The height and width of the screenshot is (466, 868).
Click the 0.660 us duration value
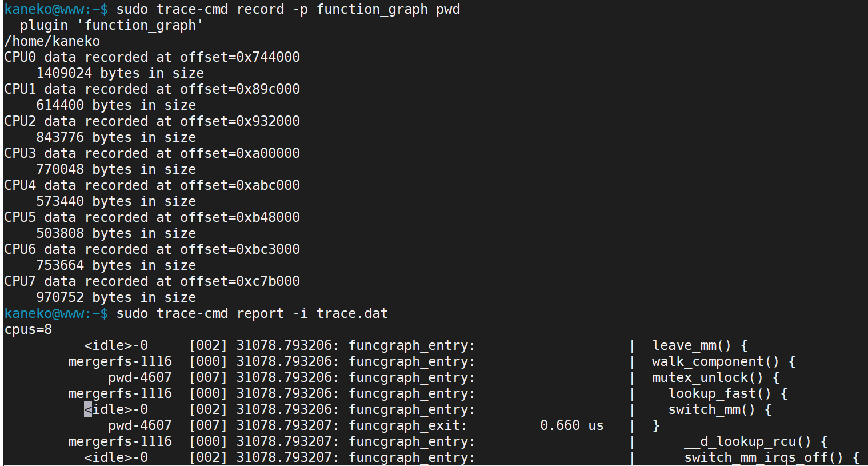tap(572, 425)
